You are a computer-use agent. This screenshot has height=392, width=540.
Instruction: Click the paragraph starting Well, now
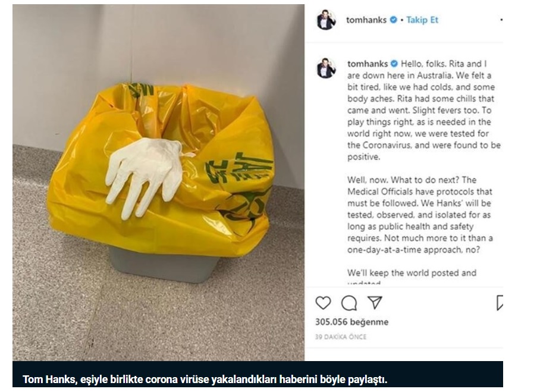coord(420,215)
